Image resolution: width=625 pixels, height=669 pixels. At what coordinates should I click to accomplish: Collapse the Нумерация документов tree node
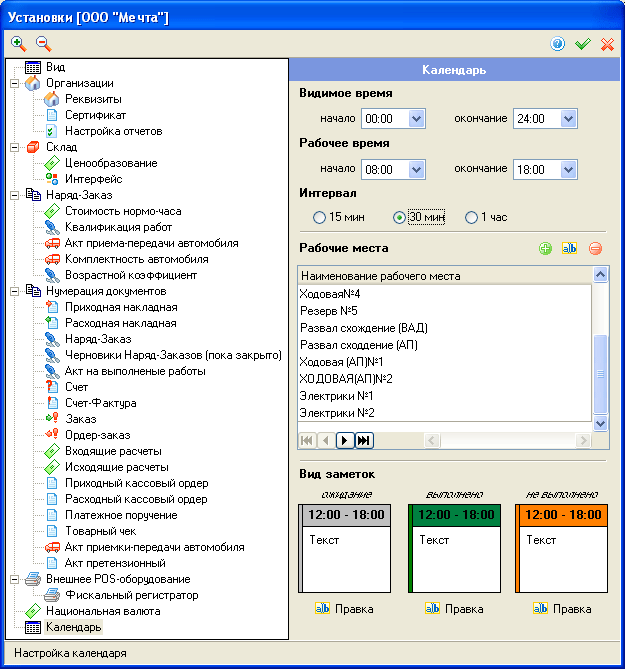15,291
